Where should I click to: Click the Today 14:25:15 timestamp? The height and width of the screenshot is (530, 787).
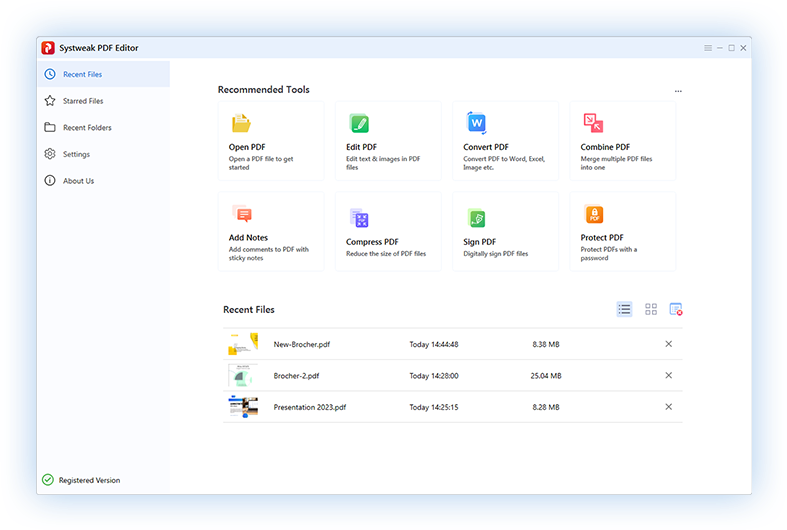coord(434,407)
